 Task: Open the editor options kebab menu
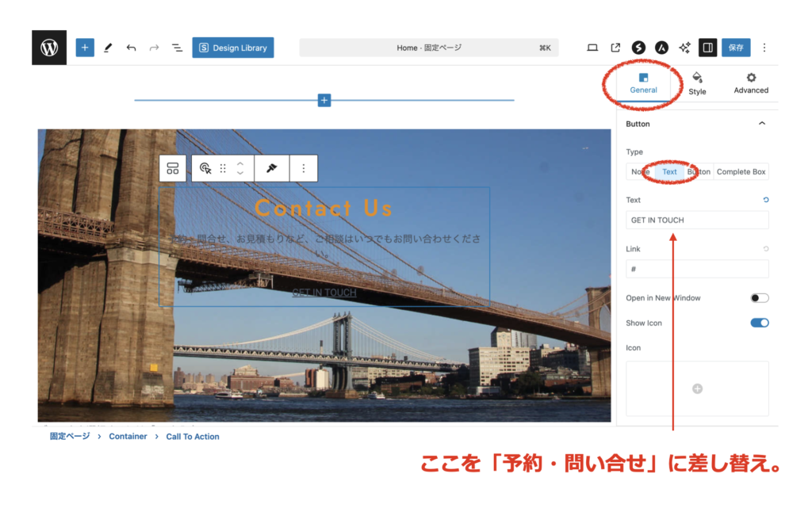[x=764, y=48]
